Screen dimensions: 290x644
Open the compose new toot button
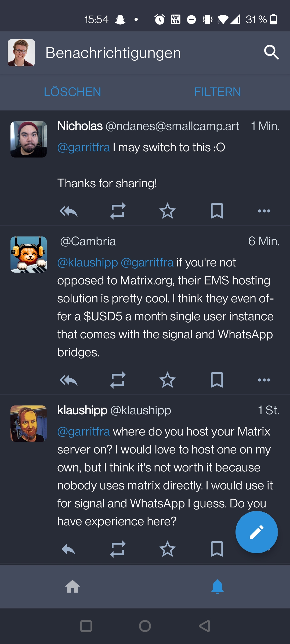pyautogui.click(x=256, y=532)
